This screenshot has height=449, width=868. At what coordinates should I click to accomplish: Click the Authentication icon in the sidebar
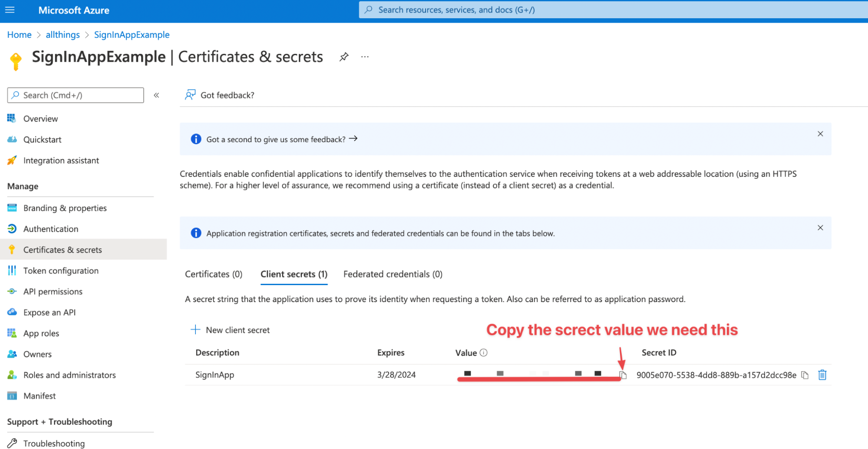coord(12,229)
